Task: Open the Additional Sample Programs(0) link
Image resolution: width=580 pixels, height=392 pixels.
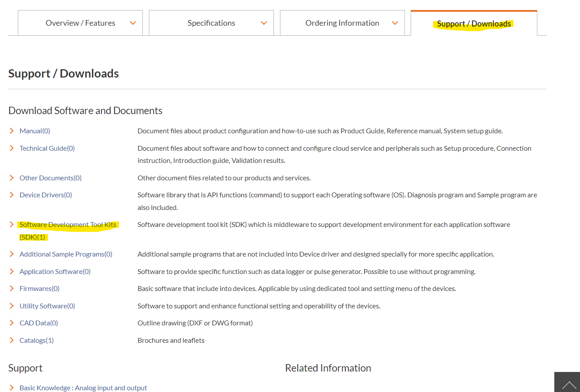Action: point(66,254)
